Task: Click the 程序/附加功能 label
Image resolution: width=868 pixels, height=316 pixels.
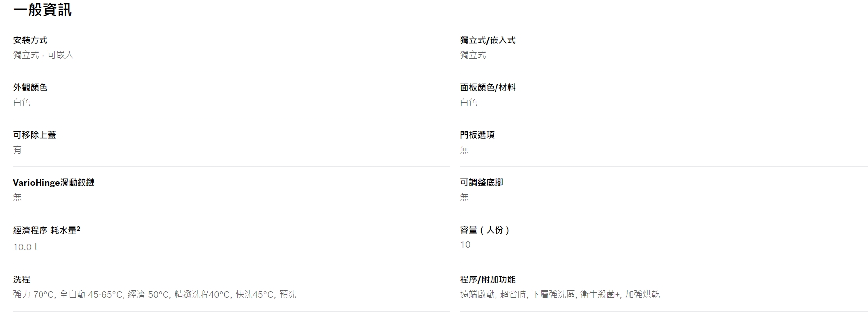Action: click(488, 279)
